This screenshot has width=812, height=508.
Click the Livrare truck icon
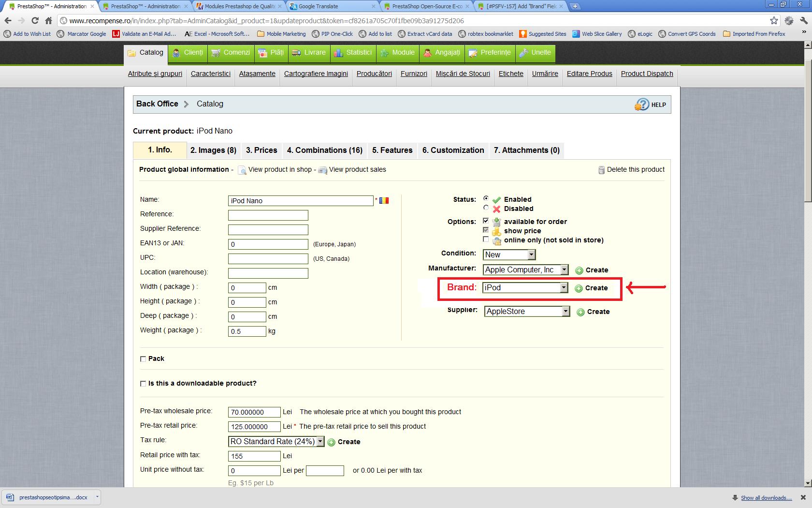297,53
